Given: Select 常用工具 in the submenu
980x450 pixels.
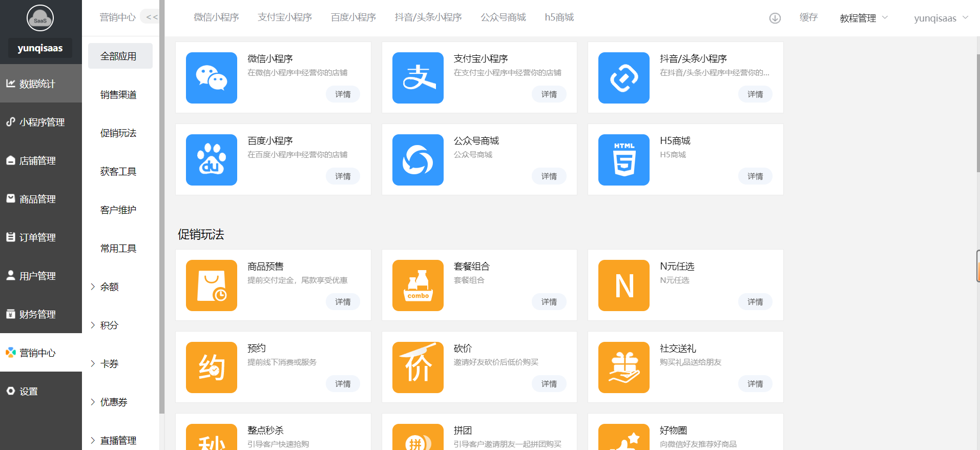Looking at the screenshot, I should pos(118,249).
